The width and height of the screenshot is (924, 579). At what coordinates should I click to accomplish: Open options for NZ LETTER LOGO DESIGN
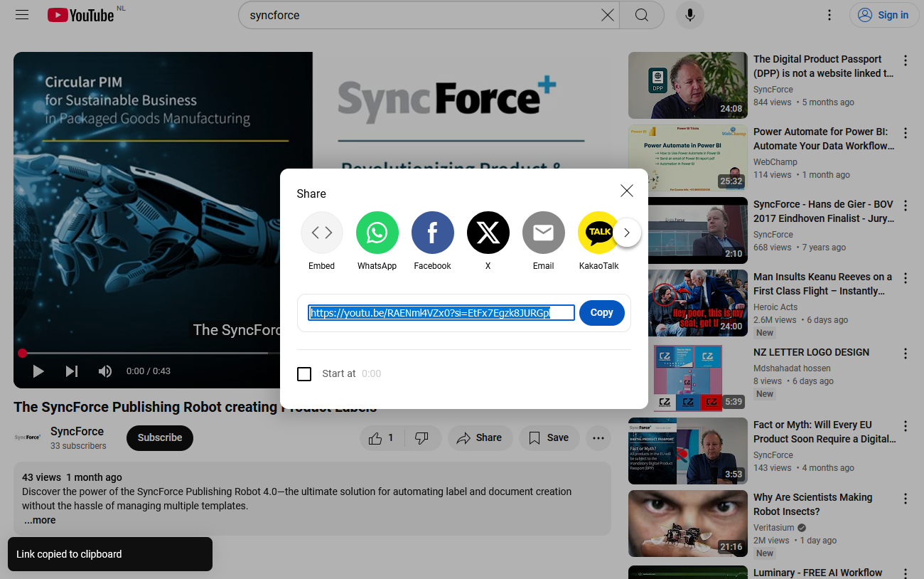(906, 354)
